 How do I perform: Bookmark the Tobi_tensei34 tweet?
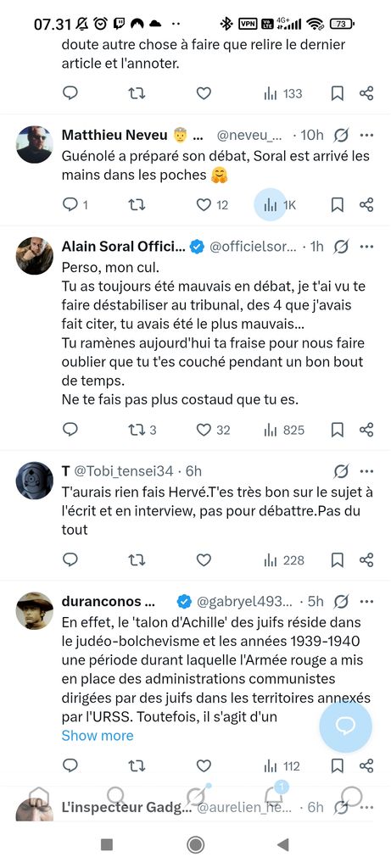(x=338, y=560)
